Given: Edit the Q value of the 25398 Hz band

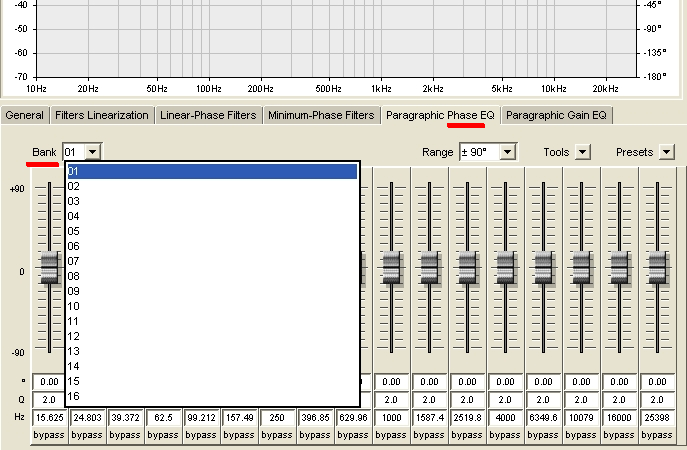Looking at the screenshot, I should coord(657,400).
